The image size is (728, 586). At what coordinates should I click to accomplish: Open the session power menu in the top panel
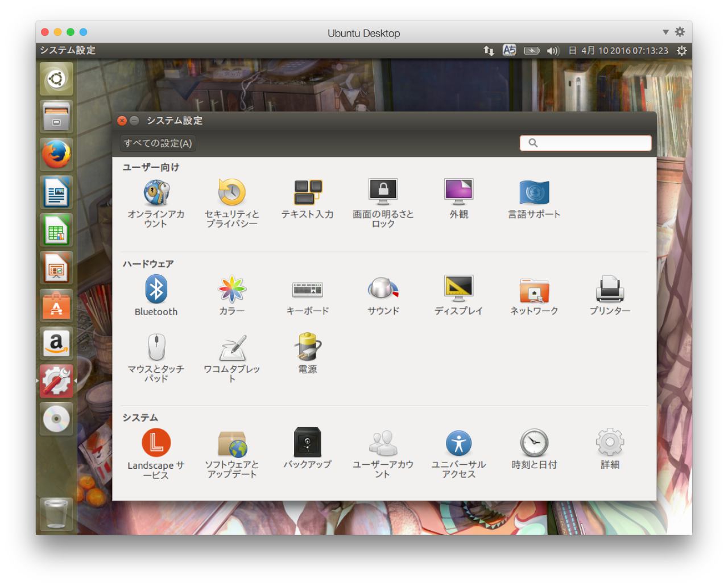point(681,51)
